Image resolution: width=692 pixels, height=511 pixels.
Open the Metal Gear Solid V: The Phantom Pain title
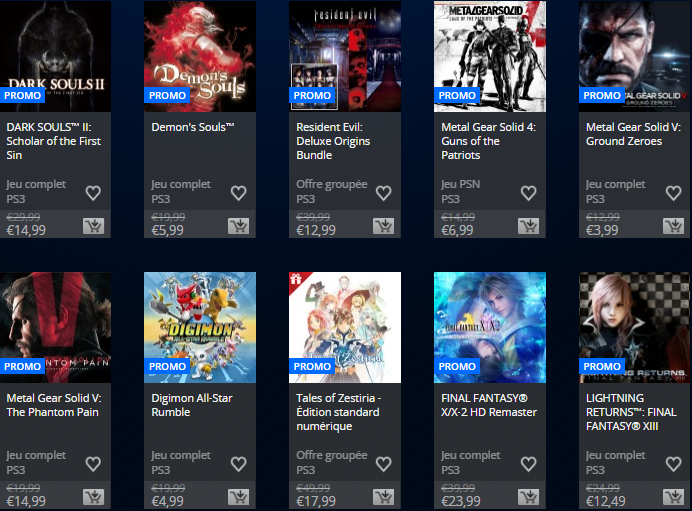point(53,405)
